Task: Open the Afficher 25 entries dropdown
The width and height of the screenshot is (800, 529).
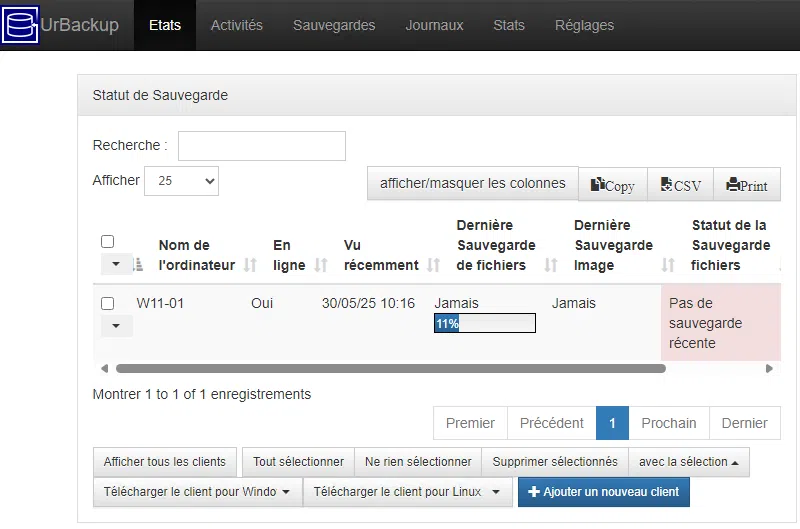Action: [x=182, y=181]
